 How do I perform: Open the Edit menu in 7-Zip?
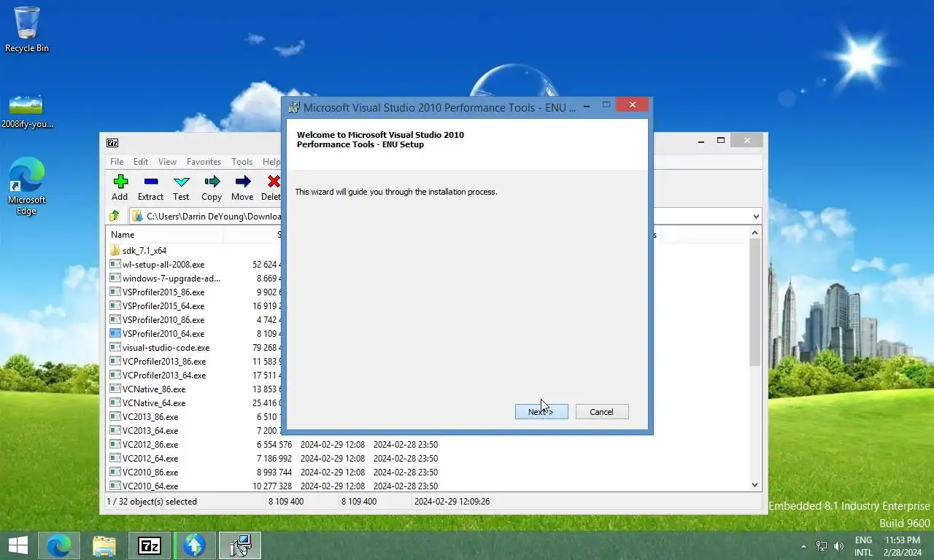coord(141,162)
